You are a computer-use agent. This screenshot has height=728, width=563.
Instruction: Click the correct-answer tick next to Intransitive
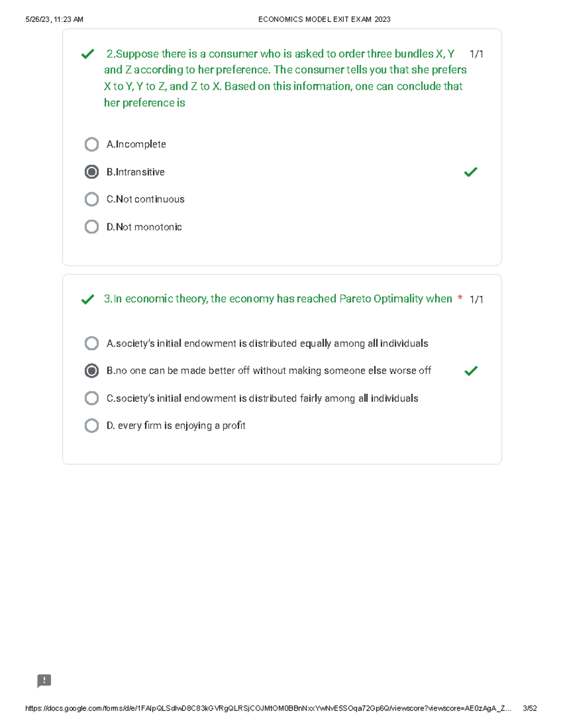point(471,172)
